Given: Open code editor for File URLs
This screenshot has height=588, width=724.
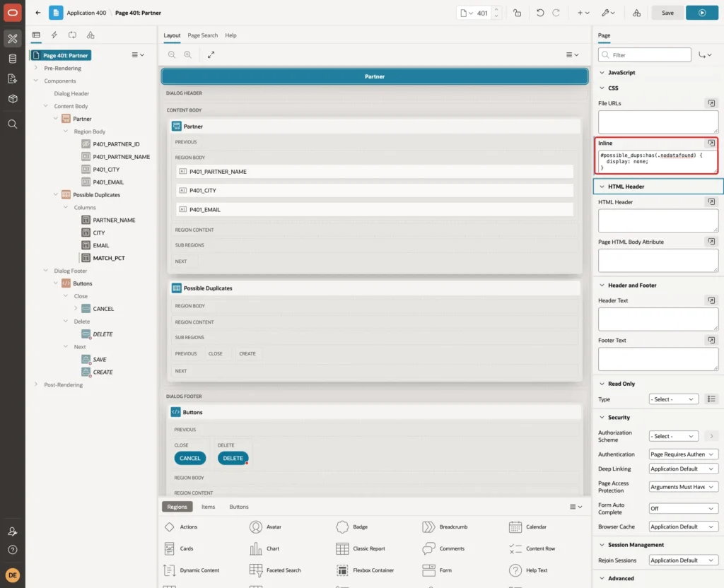Looking at the screenshot, I should pos(711,103).
